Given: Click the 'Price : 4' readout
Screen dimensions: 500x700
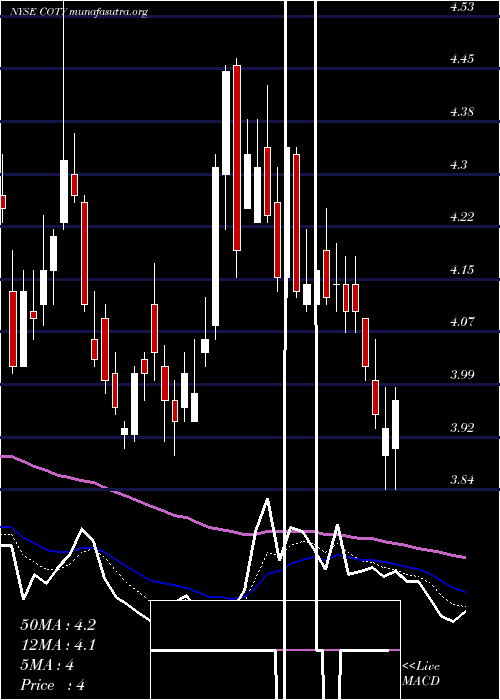Looking at the screenshot, I should point(53,685).
